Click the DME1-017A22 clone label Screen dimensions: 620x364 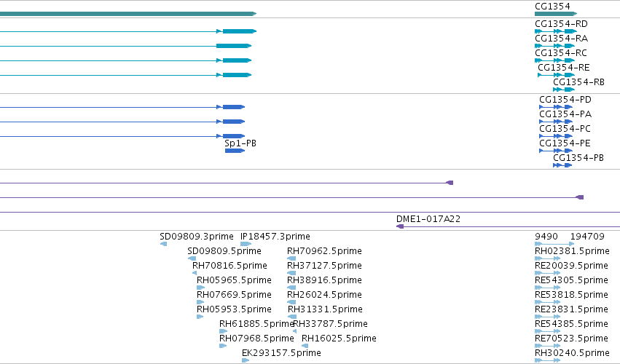point(428,219)
